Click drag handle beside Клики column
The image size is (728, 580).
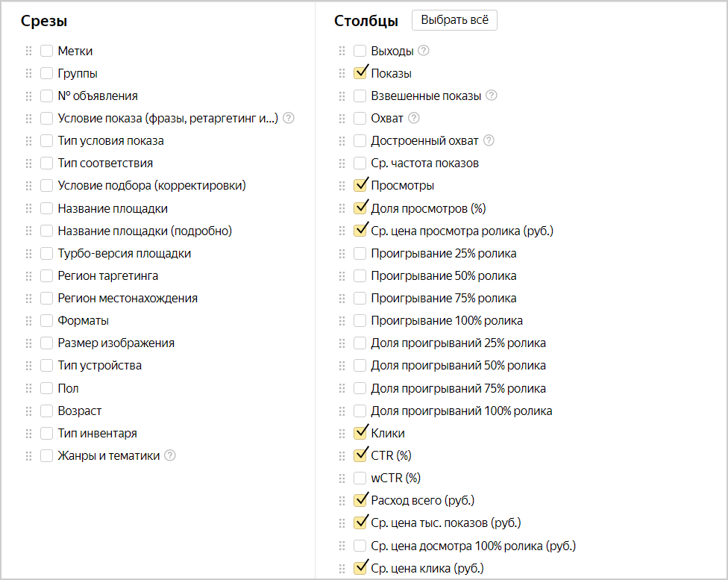(x=342, y=433)
